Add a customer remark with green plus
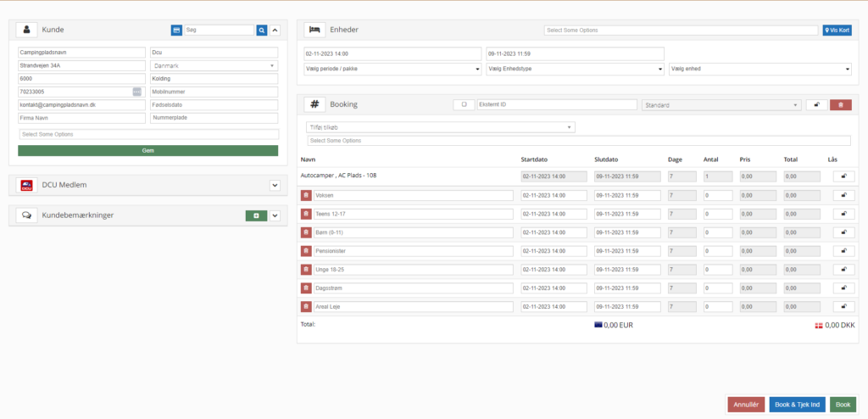 tap(256, 215)
